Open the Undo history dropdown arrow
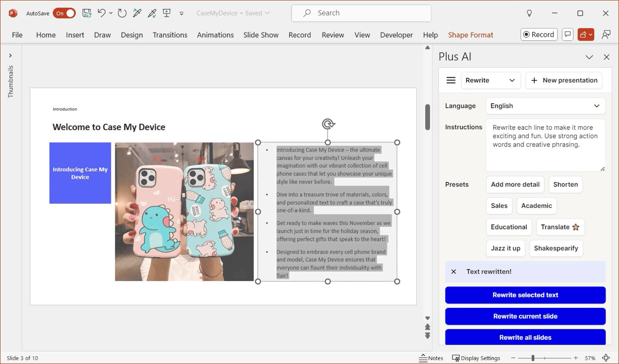 coord(111,13)
